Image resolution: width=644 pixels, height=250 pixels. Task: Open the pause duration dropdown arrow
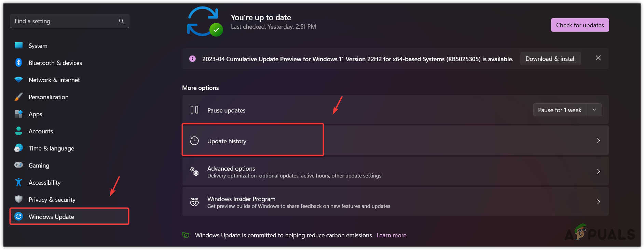coord(594,110)
